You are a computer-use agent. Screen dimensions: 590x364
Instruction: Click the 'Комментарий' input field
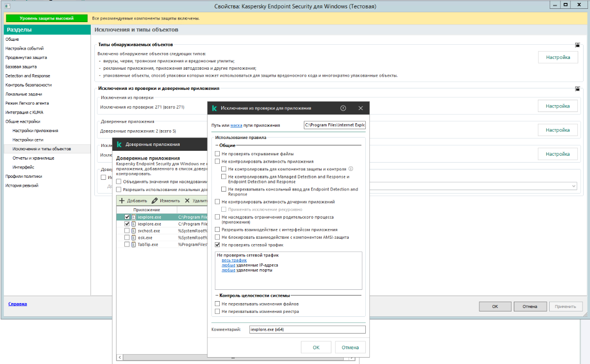(307, 330)
